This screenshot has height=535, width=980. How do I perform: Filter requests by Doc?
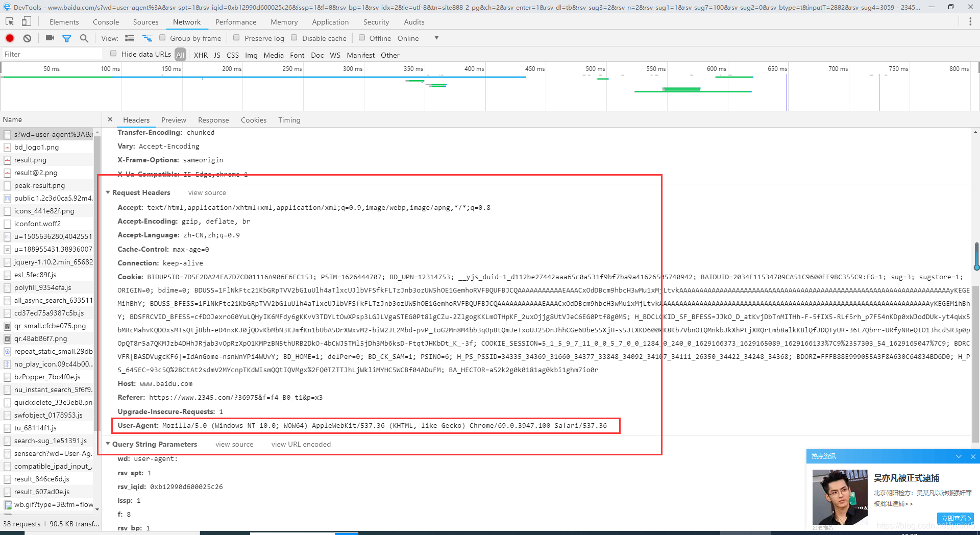(317, 55)
